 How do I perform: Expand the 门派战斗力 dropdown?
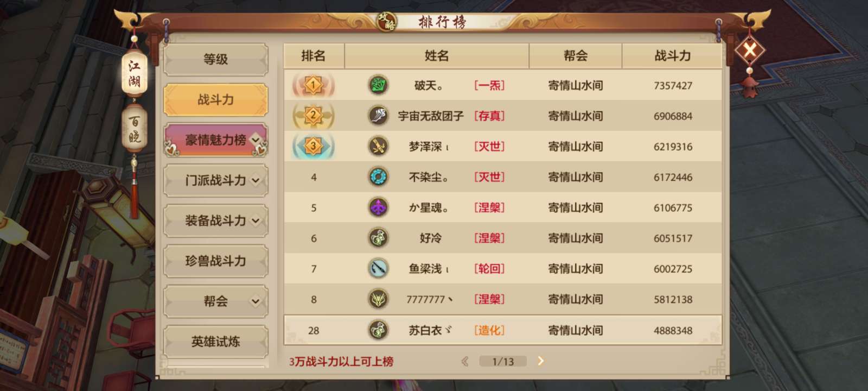click(x=216, y=180)
